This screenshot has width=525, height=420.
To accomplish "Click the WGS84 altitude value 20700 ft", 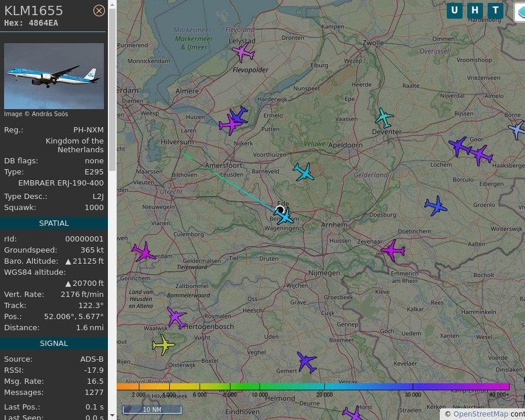I will pyautogui.click(x=85, y=283).
